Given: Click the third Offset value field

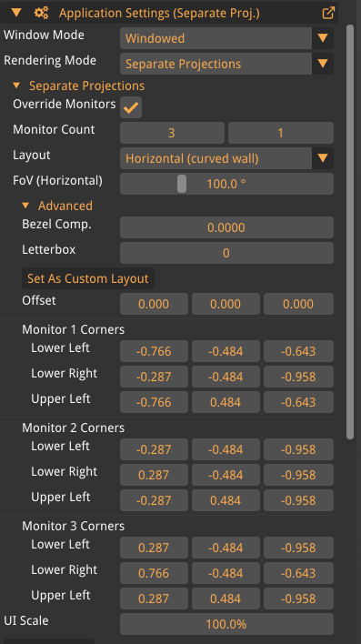Looking at the screenshot, I should point(298,304).
